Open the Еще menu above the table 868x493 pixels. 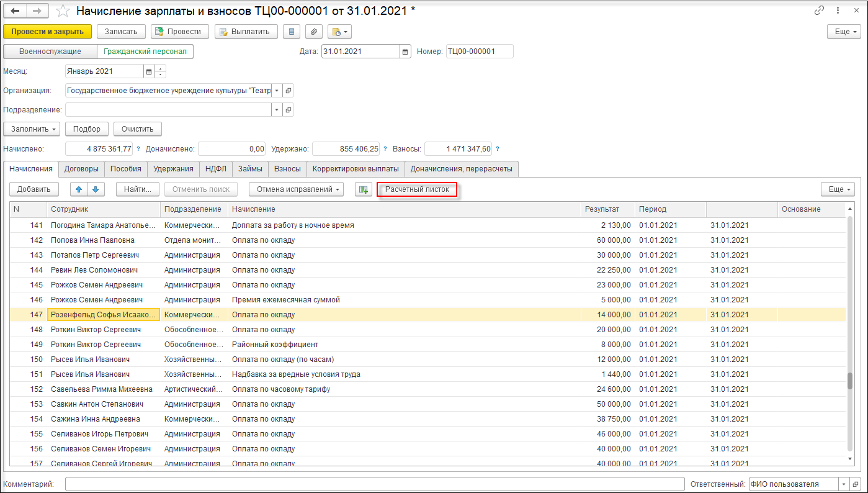[838, 189]
